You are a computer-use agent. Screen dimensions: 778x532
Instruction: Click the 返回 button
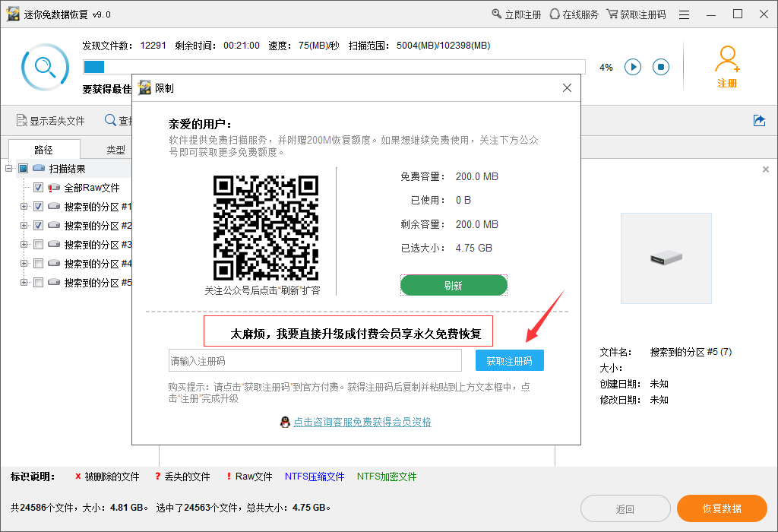[625, 508]
